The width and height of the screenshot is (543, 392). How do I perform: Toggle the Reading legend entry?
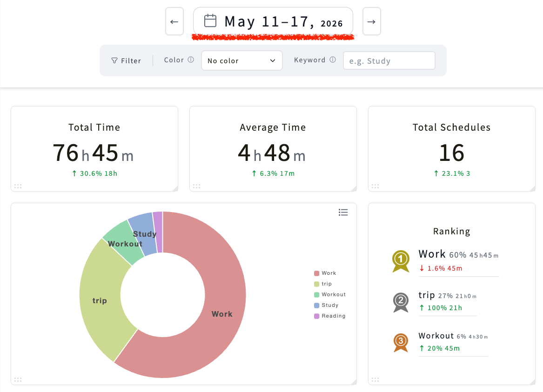(330, 316)
